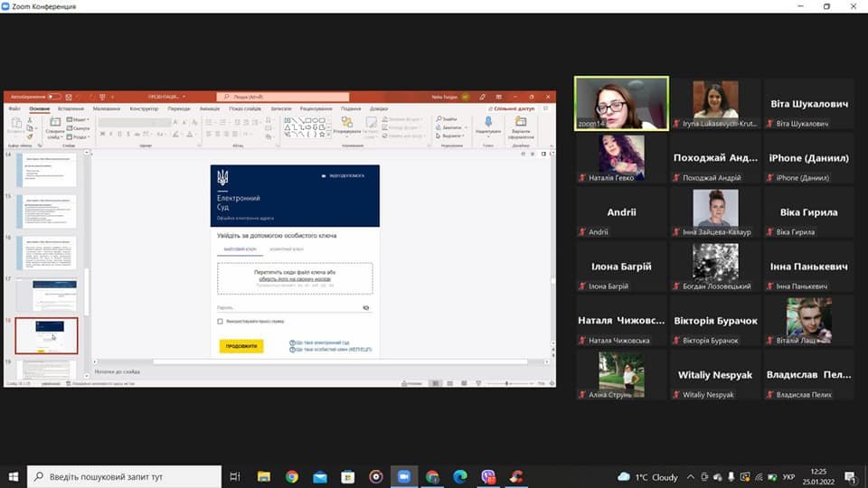Open the Анімація ribbon tab

pos(209,108)
